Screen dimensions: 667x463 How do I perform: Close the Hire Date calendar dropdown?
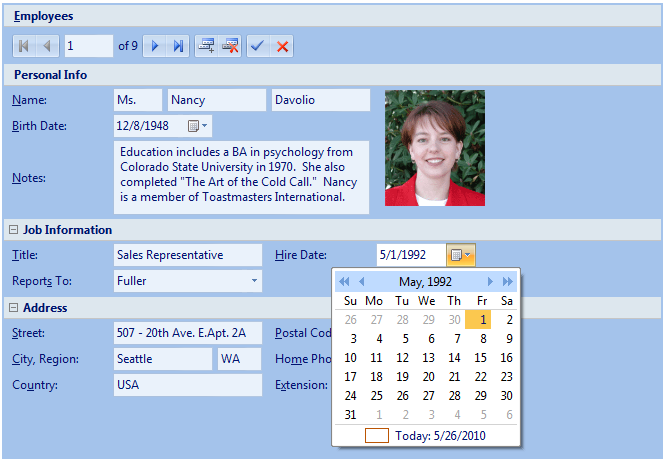461,255
